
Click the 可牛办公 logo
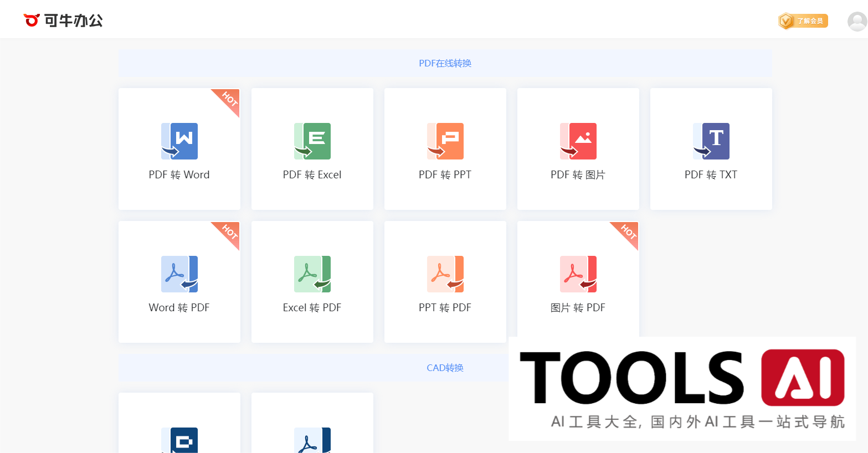(x=63, y=20)
